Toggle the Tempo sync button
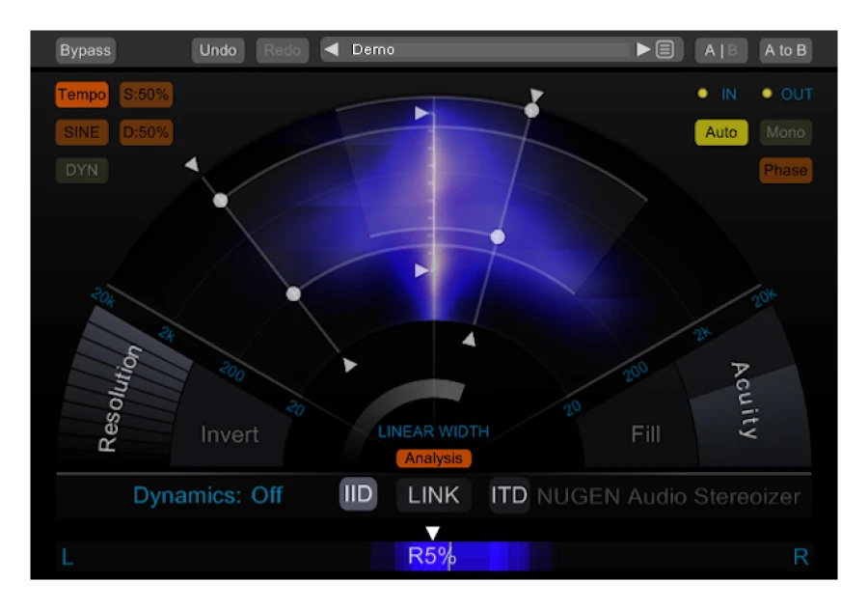Viewport: 868px width, 610px height. click(82, 95)
